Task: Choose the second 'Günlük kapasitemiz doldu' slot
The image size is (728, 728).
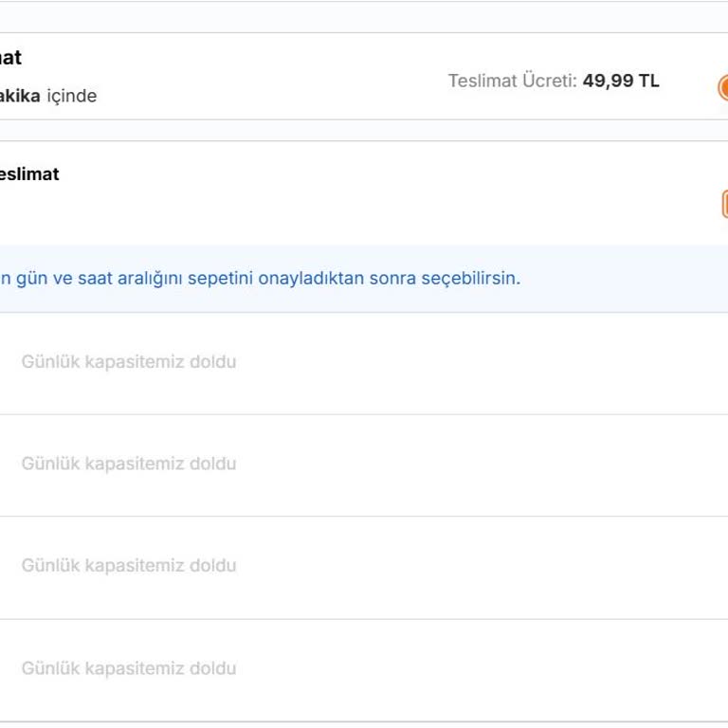Action: pos(129,464)
